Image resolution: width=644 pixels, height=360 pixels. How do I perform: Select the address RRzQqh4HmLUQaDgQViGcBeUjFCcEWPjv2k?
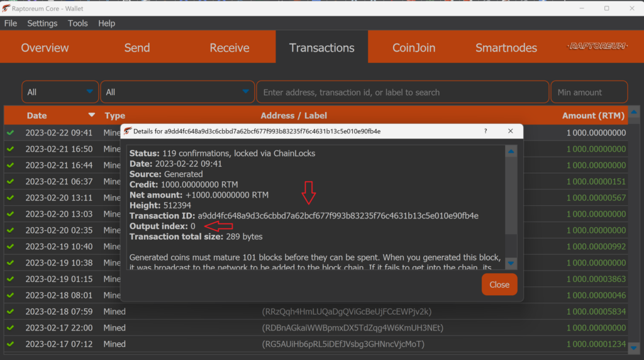[x=347, y=312]
